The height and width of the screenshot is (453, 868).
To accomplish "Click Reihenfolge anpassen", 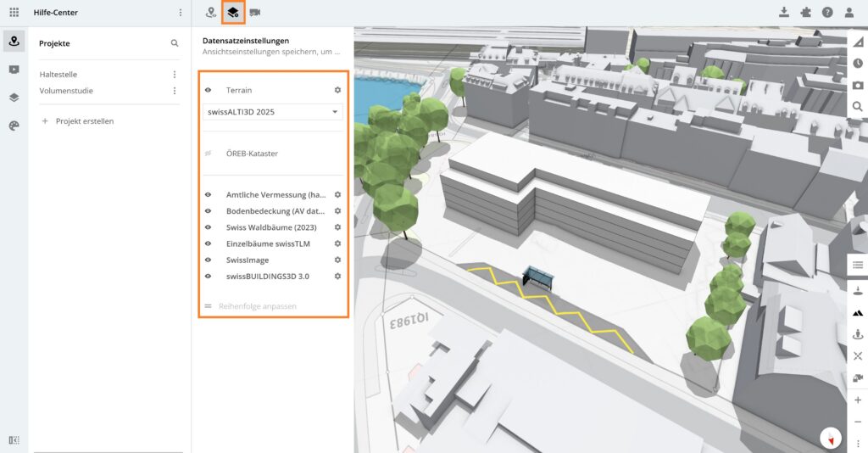I will [x=257, y=306].
